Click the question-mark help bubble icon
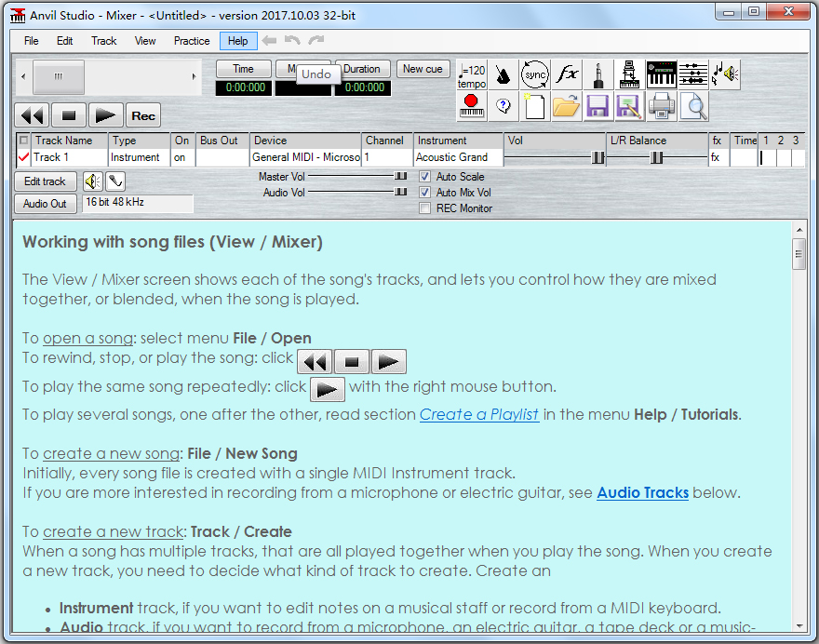 pyautogui.click(x=503, y=106)
